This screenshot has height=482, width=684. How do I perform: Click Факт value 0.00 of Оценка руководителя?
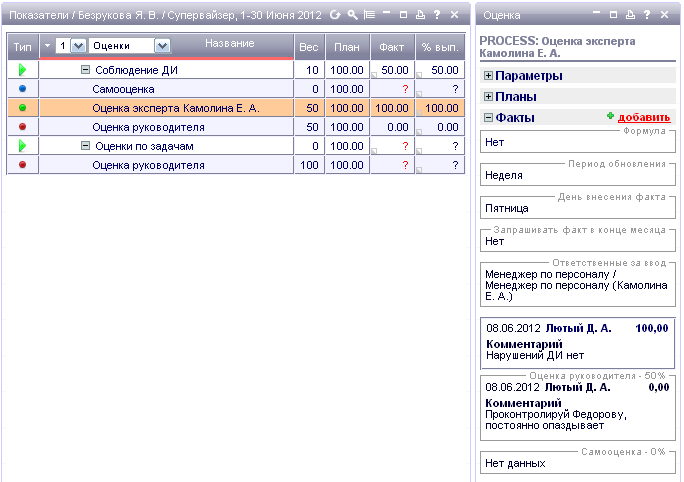point(398,127)
